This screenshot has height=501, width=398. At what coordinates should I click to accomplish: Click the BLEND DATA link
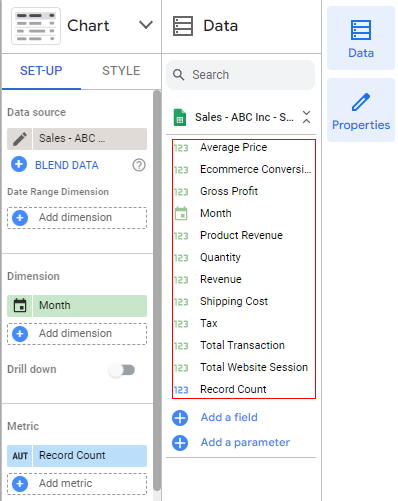pyautogui.click(x=67, y=165)
